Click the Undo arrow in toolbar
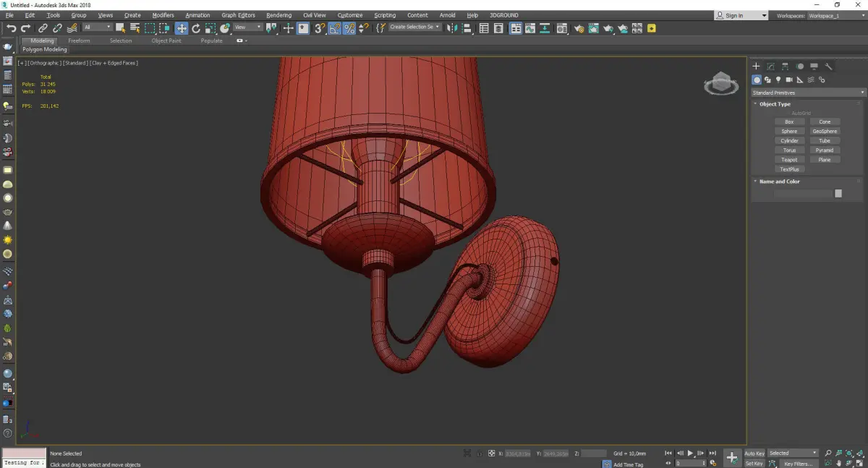Screen dimensions: 868x468 pyautogui.click(x=11, y=28)
